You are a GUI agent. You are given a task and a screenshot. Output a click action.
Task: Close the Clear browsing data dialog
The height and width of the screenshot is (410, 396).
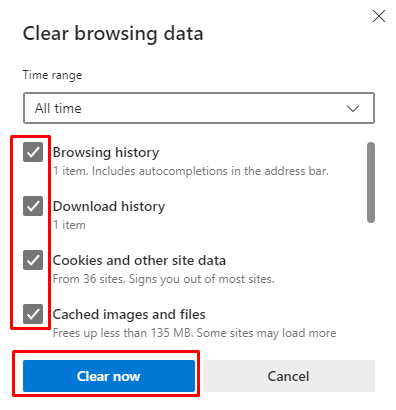coord(379,16)
